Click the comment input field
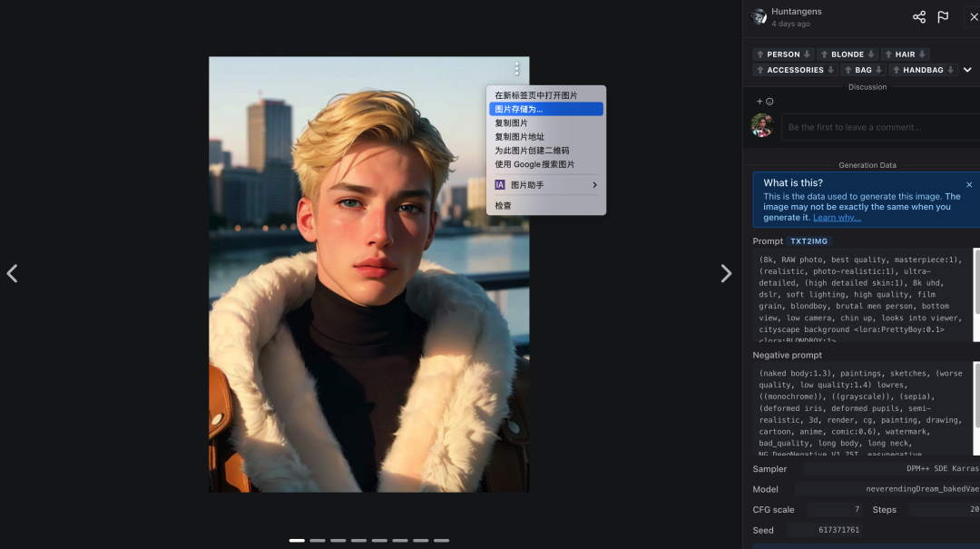The width and height of the screenshot is (980, 549). point(880,127)
